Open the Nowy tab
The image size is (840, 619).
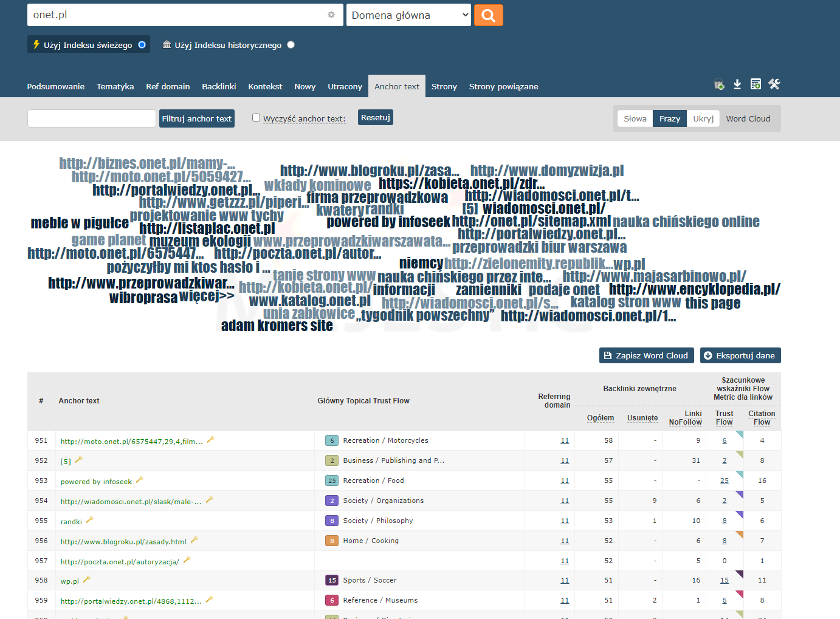click(x=305, y=86)
